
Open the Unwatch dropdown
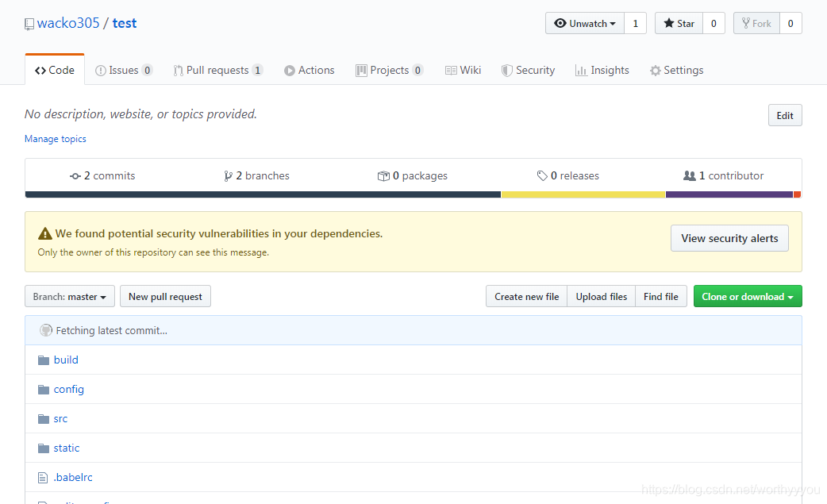(x=585, y=23)
